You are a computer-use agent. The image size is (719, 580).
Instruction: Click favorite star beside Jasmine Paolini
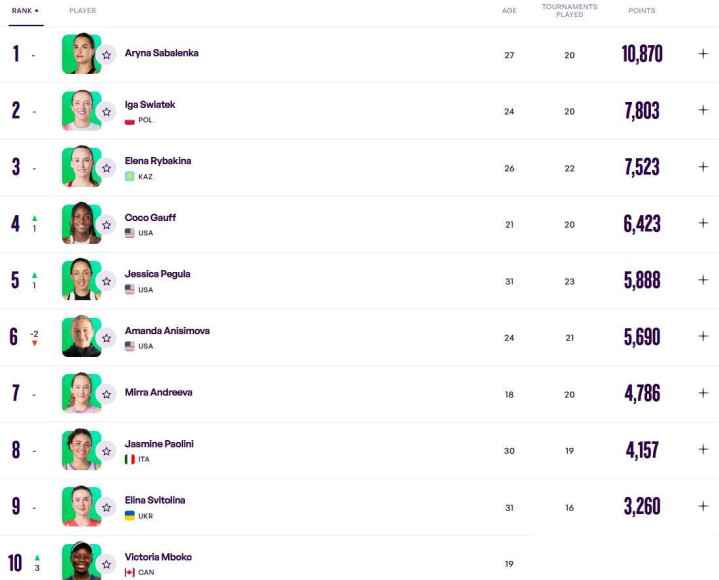click(x=106, y=450)
